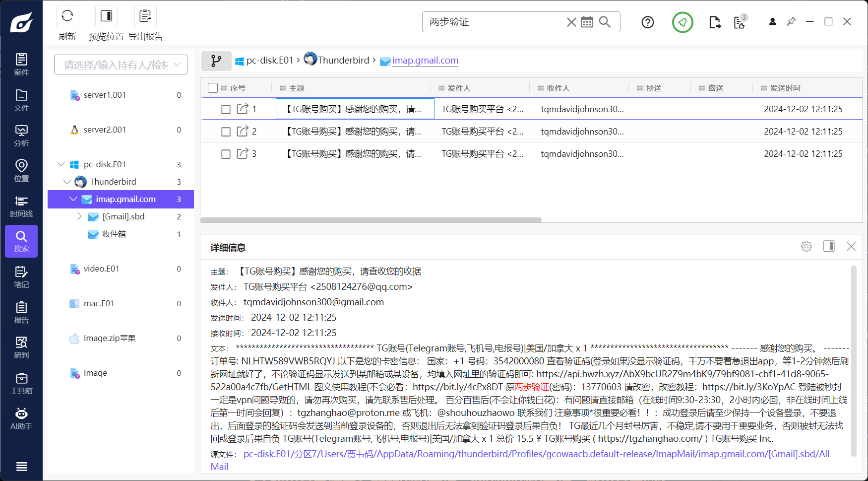Toggle detail panel layout split icon
Image resolution: width=868 pixels, height=481 pixels.
pyautogui.click(x=829, y=246)
